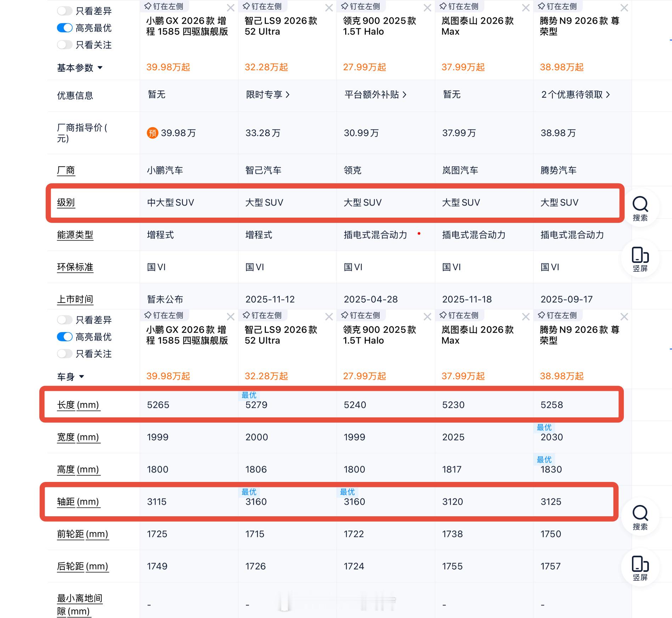The height and width of the screenshot is (618, 672).
Task: Pin 领克 900 to left in 基本参数 header
Action: click(x=360, y=6)
